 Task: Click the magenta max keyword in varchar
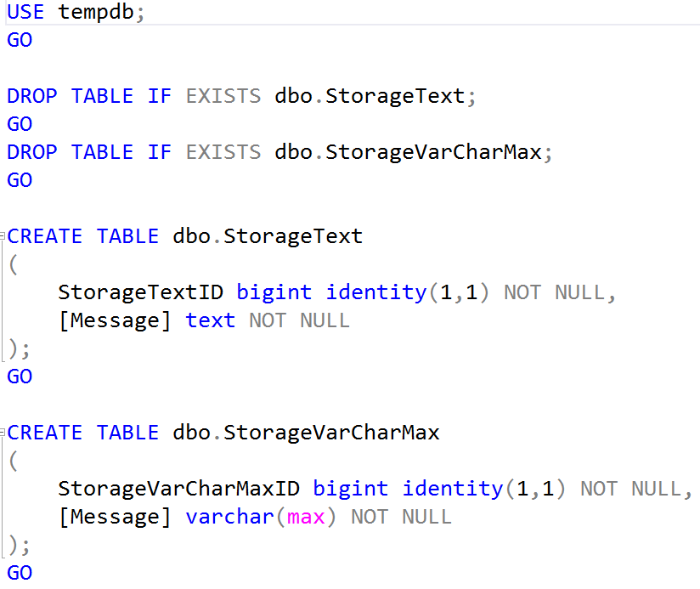coord(306,517)
